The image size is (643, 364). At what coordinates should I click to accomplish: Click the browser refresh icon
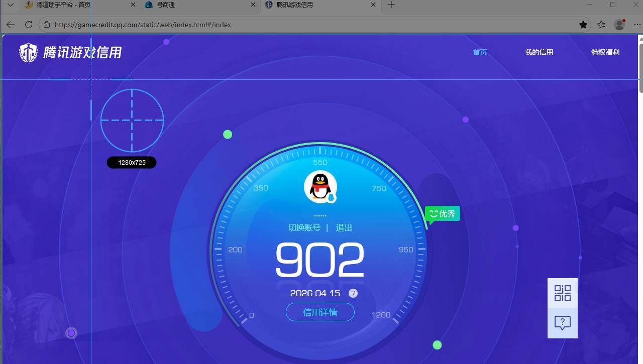pos(29,25)
